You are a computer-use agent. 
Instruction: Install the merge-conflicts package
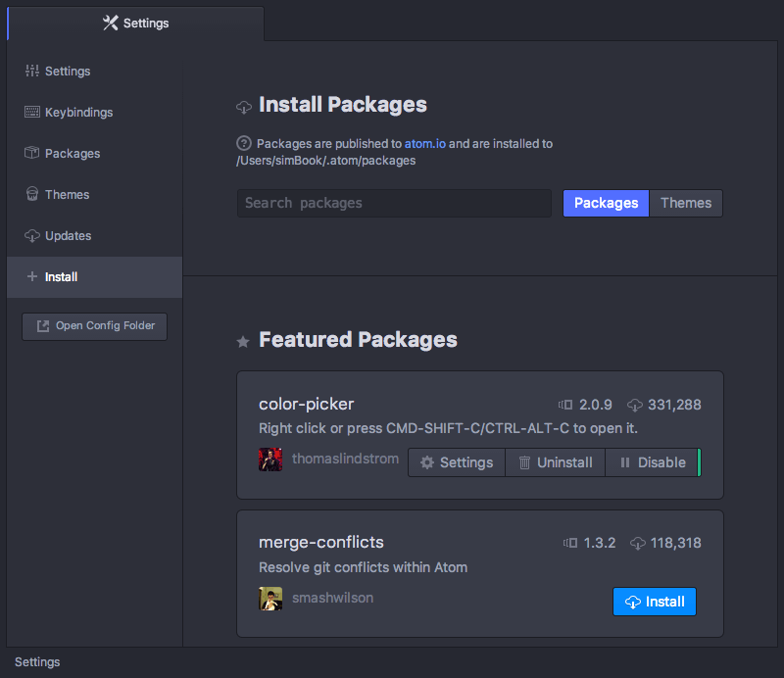[654, 601]
